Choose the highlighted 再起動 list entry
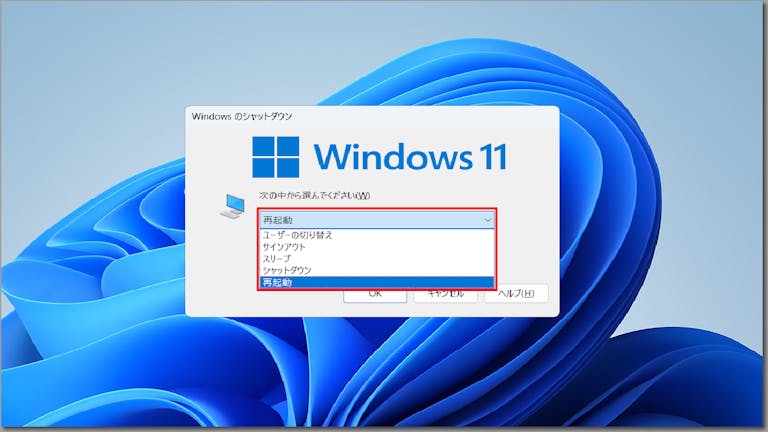The height and width of the screenshot is (432, 768). pyautogui.click(x=377, y=282)
